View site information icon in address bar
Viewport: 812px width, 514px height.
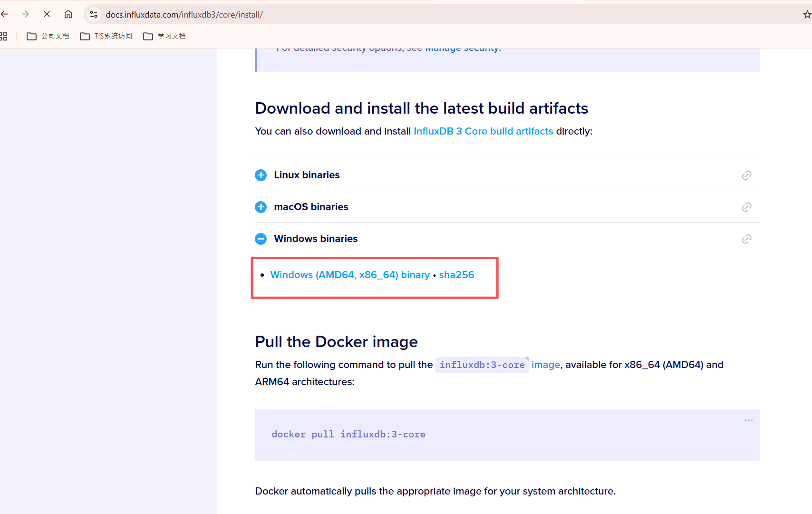coord(94,15)
